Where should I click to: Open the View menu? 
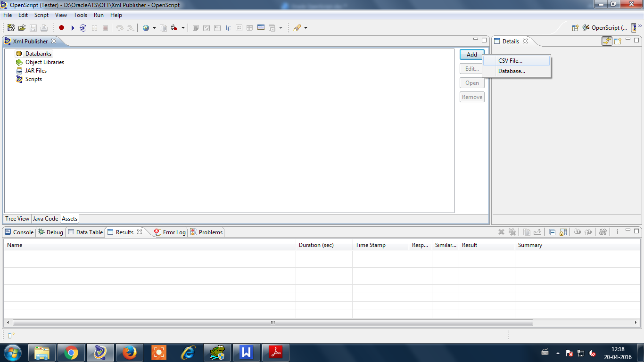pos(61,15)
